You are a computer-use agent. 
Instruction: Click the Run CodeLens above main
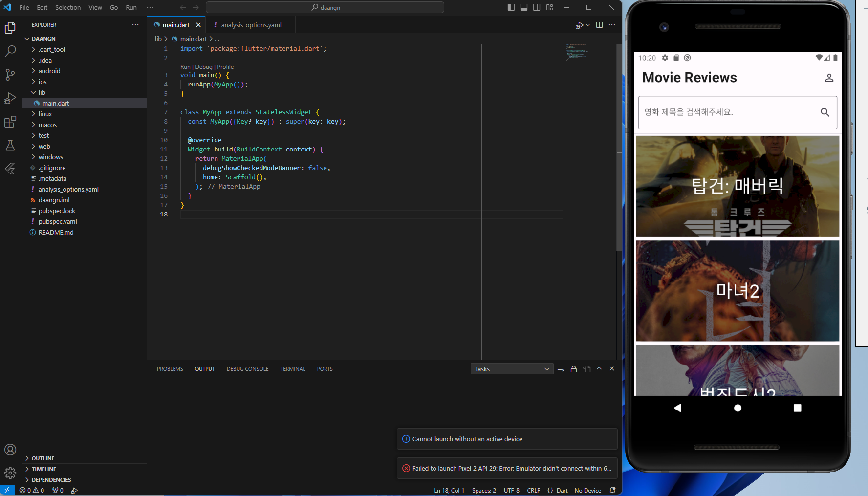[x=185, y=67]
